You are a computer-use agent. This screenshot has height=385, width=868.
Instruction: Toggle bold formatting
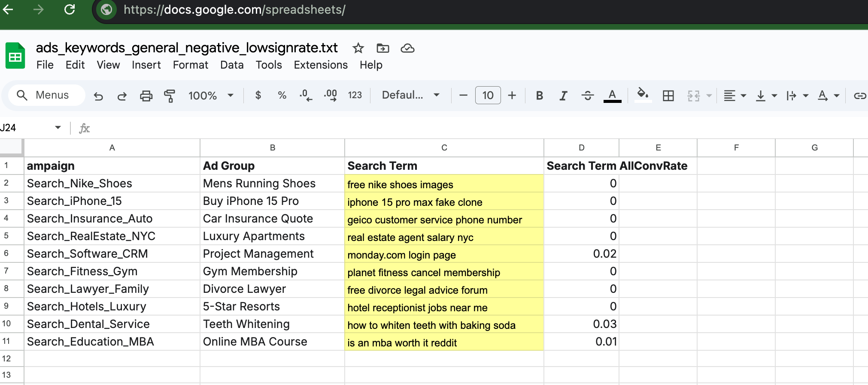(x=540, y=96)
